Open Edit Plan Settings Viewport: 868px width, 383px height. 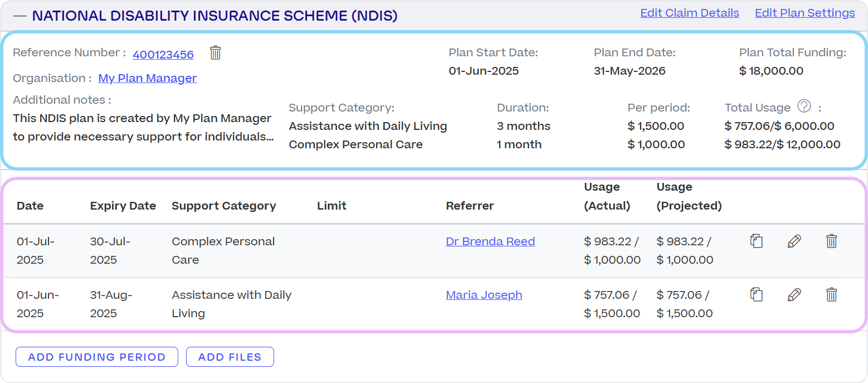coord(804,13)
